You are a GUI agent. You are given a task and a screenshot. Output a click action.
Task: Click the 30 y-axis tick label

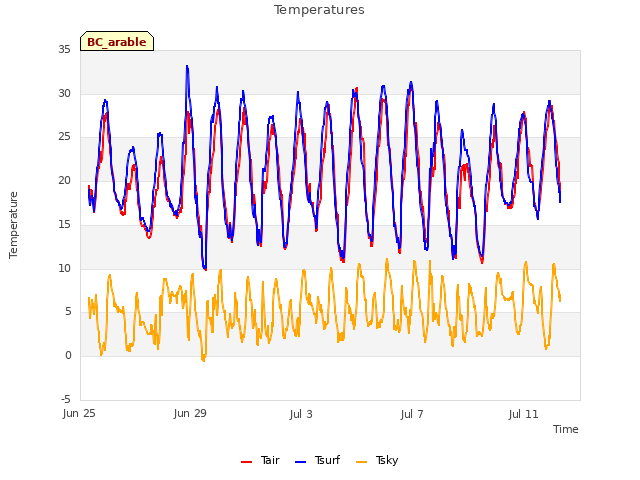[64, 93]
